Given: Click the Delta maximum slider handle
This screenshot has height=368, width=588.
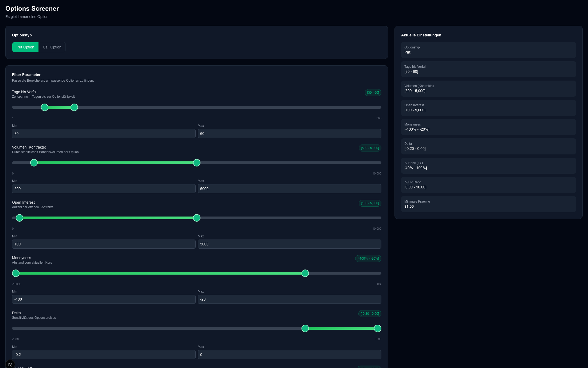Looking at the screenshot, I should [378, 328].
